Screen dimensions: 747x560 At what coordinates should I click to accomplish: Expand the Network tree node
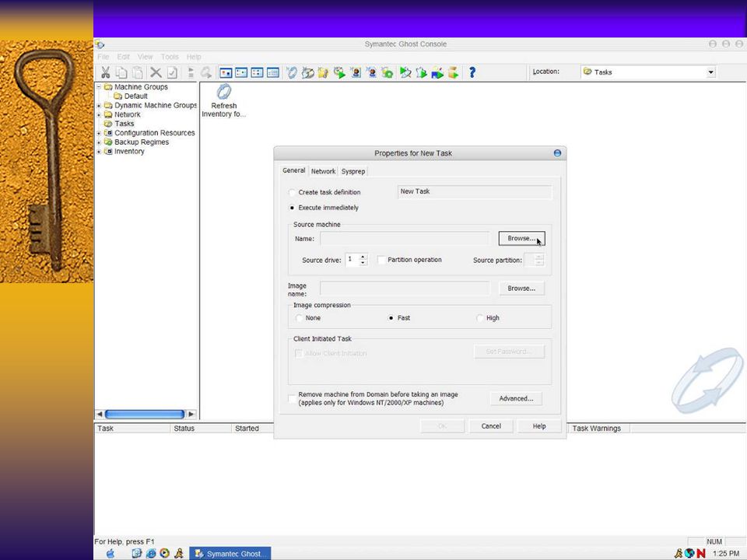(99, 114)
